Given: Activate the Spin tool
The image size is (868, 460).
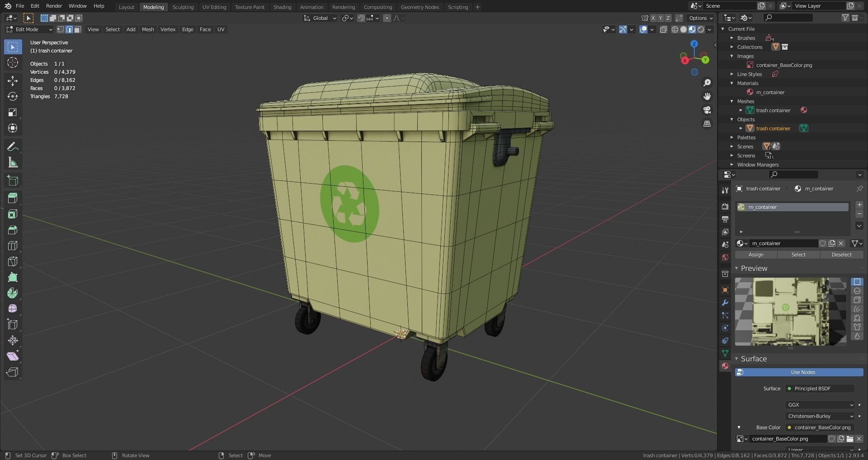Looking at the screenshot, I should 13,293.
